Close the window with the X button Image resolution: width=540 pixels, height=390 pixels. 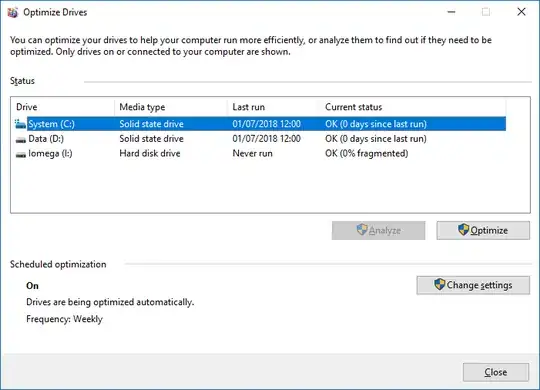[521, 12]
